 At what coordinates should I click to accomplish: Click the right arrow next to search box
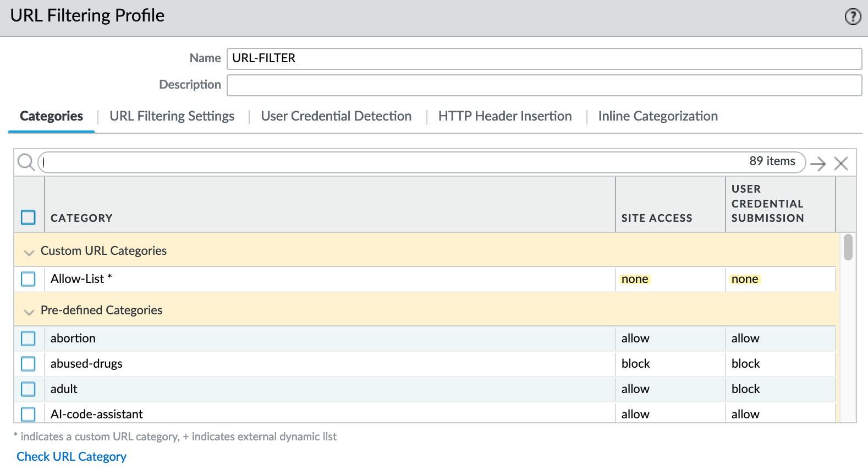[818, 163]
